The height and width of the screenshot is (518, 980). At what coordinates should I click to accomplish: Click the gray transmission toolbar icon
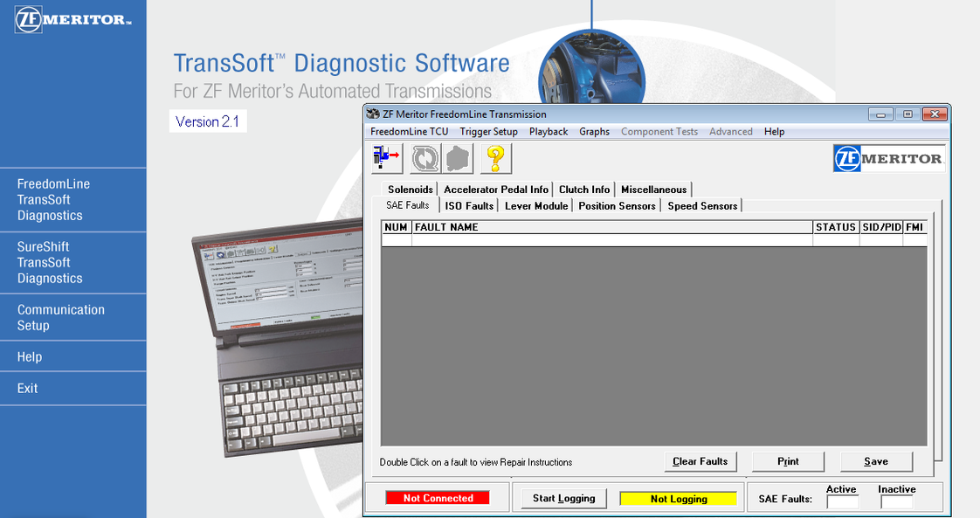pyautogui.click(x=459, y=158)
